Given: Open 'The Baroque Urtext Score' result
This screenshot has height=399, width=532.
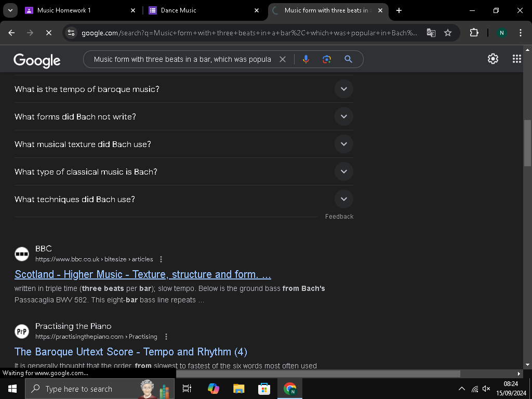Looking at the screenshot, I should point(130,352).
